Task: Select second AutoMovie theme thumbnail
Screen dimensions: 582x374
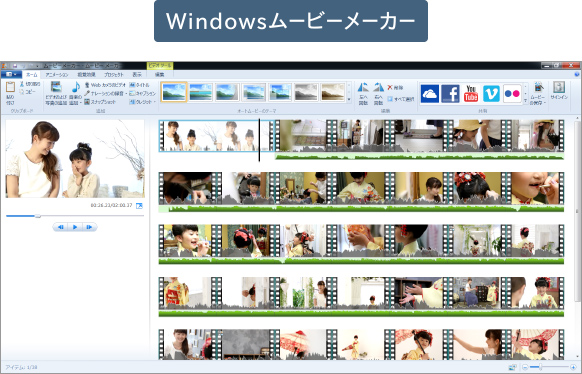Action: click(x=201, y=92)
